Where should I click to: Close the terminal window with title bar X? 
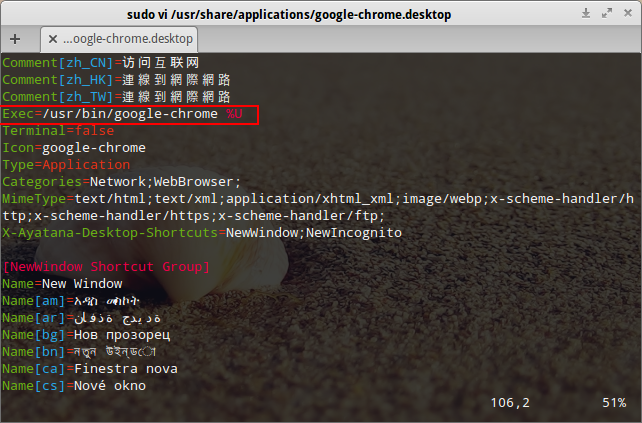[x=628, y=13]
